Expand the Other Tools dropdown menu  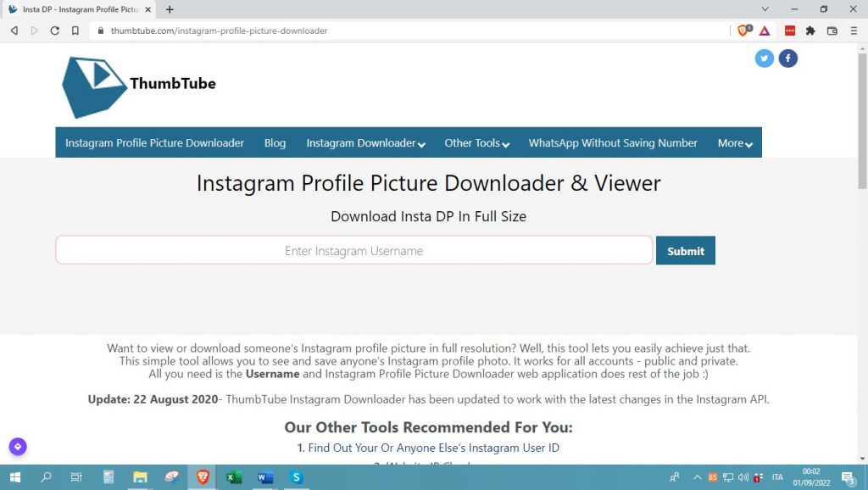[x=476, y=143]
